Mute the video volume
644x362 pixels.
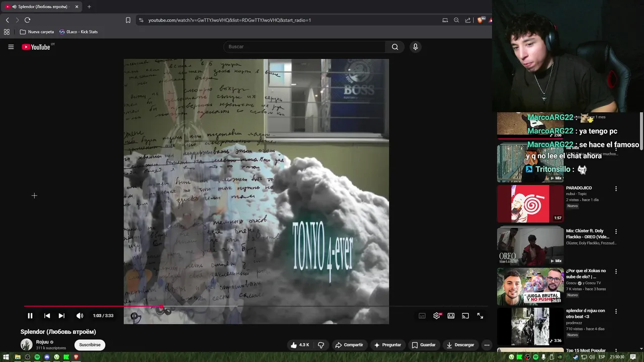pyautogui.click(x=79, y=316)
